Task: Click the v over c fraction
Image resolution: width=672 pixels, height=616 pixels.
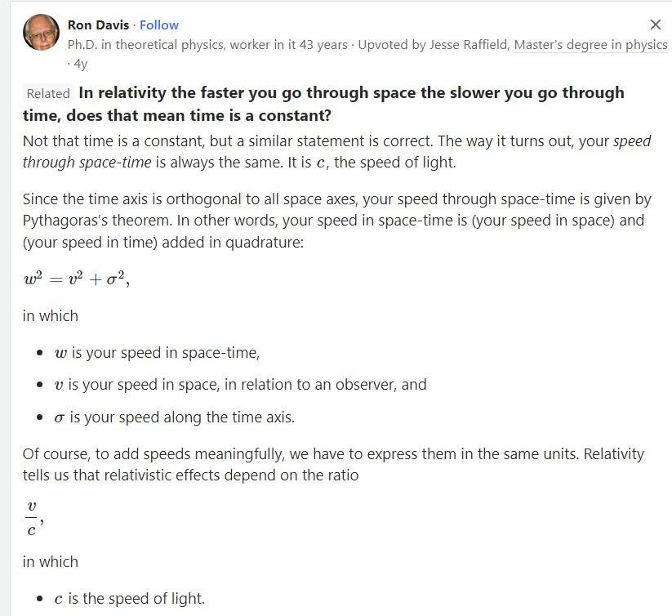Action: [33, 518]
